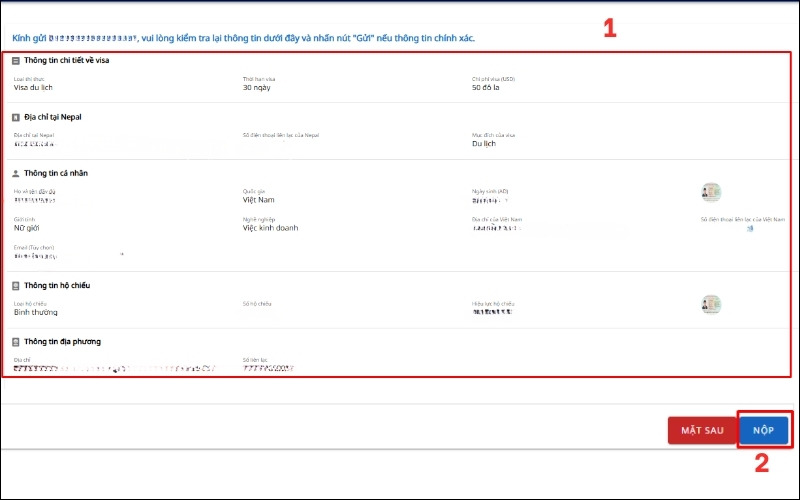
Task: Click the visa type value "Visa du lịch"
Action: pyautogui.click(x=33, y=87)
